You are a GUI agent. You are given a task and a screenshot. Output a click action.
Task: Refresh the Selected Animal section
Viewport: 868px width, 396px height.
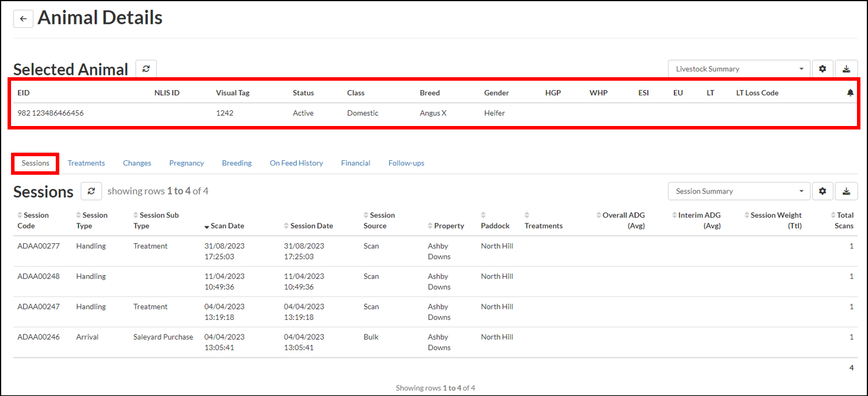(x=146, y=69)
